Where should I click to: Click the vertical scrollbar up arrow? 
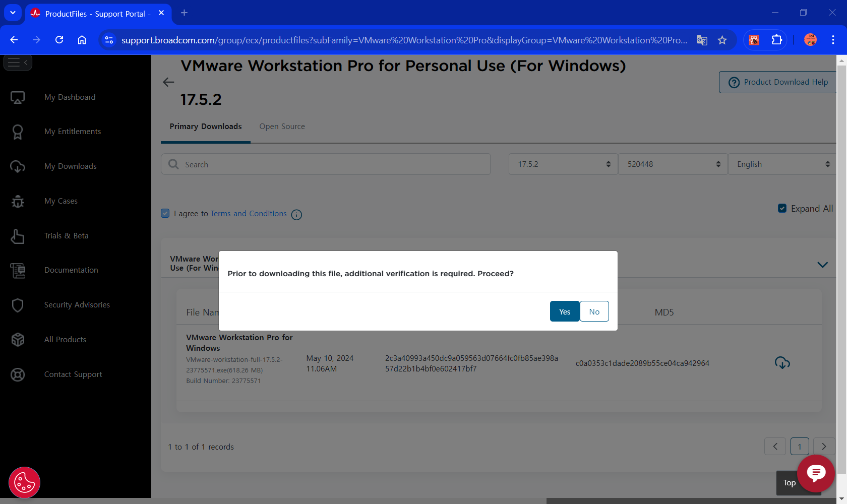coord(841,60)
